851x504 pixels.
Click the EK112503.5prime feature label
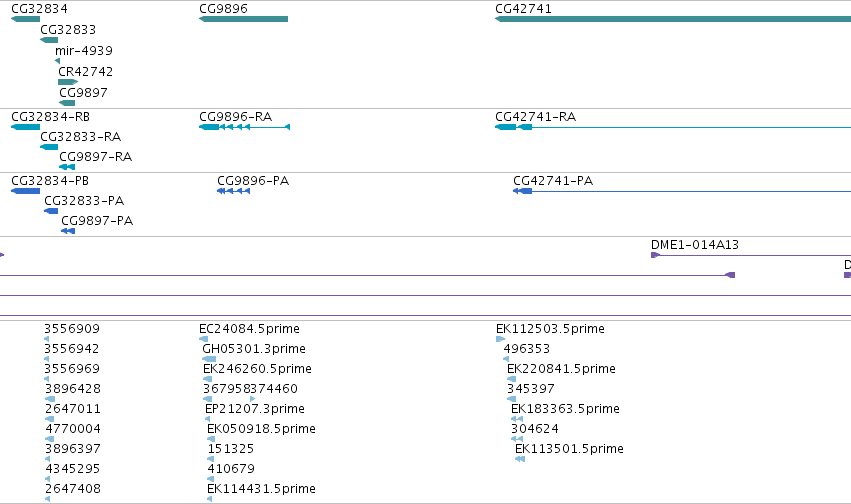pyautogui.click(x=550, y=329)
